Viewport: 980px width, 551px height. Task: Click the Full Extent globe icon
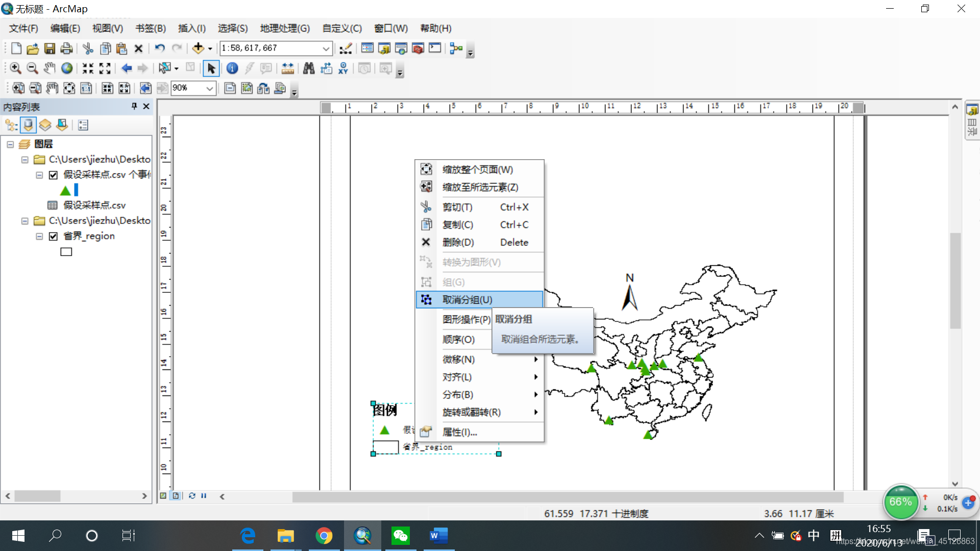click(x=67, y=68)
